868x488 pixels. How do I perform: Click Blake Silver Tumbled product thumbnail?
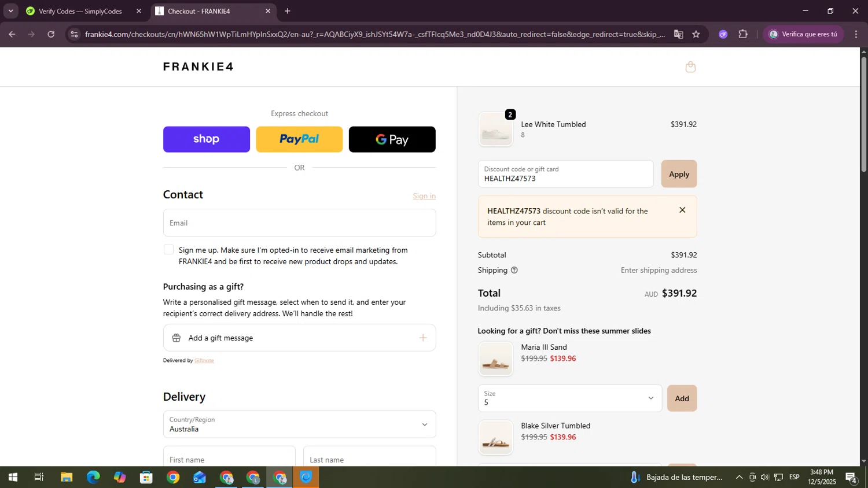[496, 437]
